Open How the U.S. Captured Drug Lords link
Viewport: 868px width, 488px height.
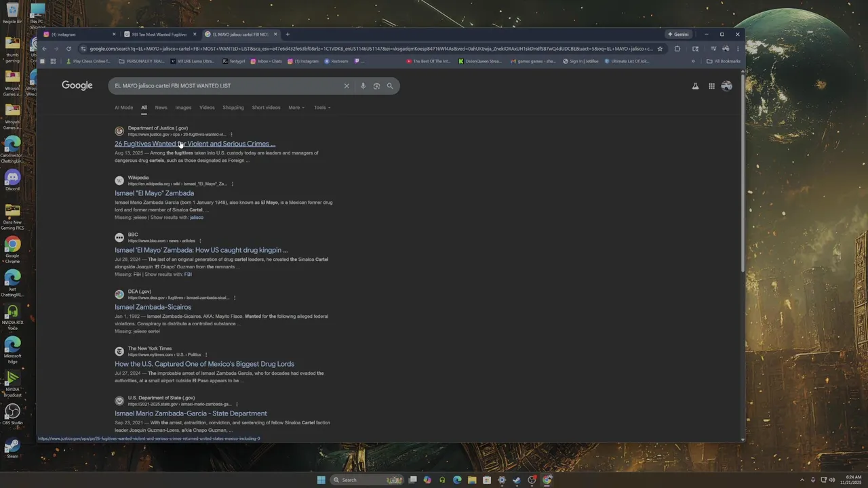coord(204,364)
